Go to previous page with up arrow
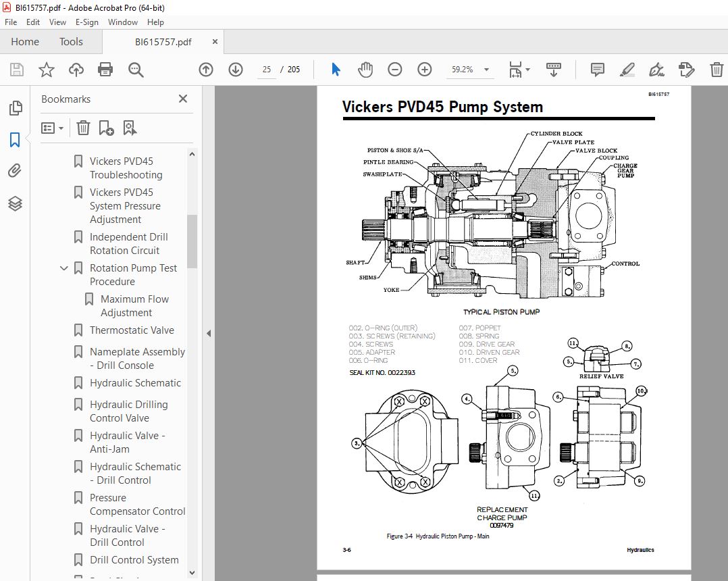Screen dimensions: 728x581 tap(206, 70)
